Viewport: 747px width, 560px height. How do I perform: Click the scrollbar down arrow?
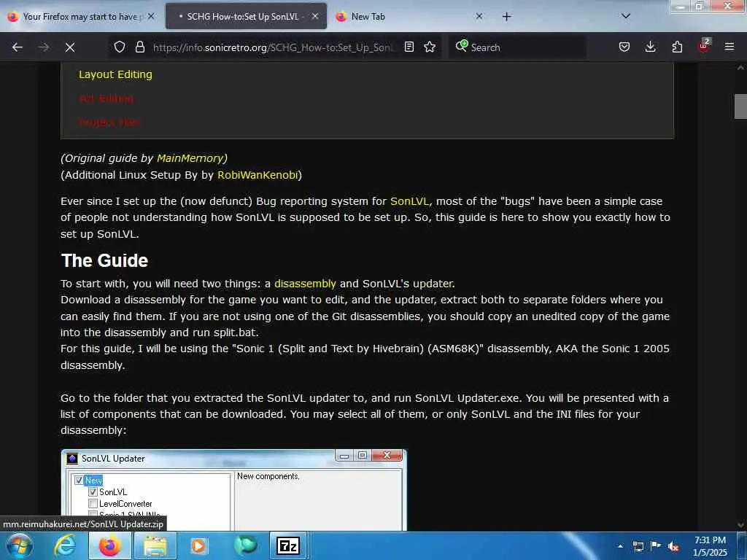click(740, 525)
